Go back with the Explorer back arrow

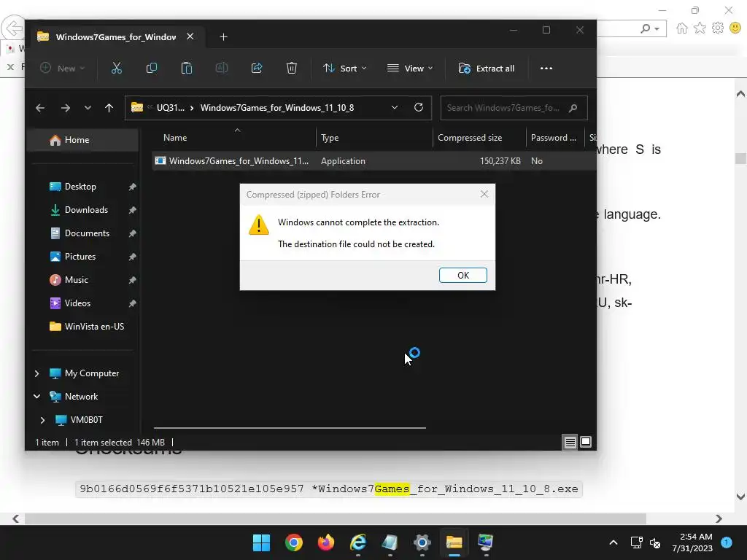coord(40,108)
